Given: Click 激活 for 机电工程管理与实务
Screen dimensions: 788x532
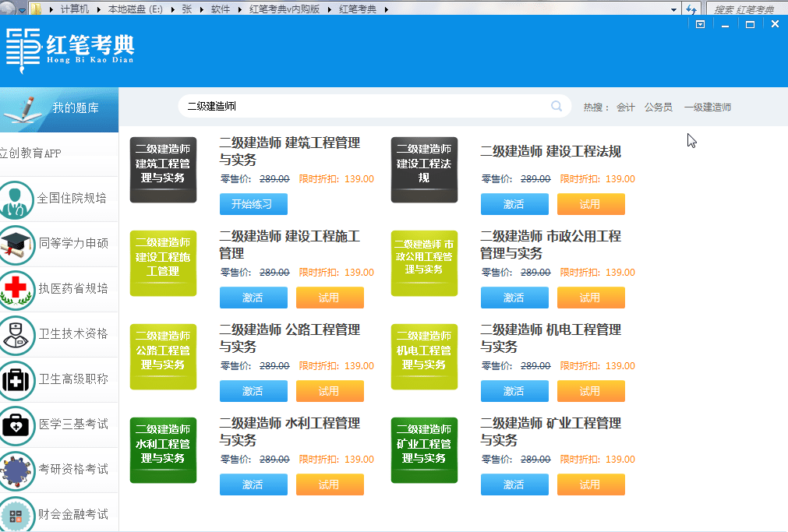Looking at the screenshot, I should click(514, 391).
